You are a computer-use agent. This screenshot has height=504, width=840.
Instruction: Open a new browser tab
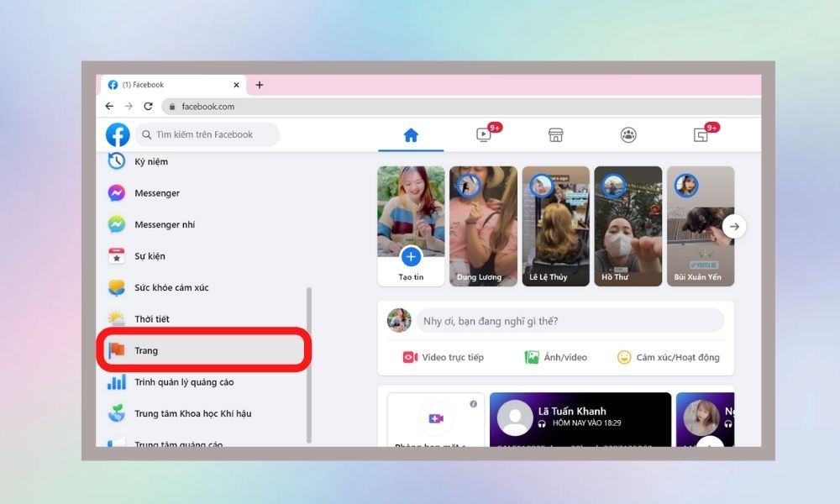[x=260, y=85]
